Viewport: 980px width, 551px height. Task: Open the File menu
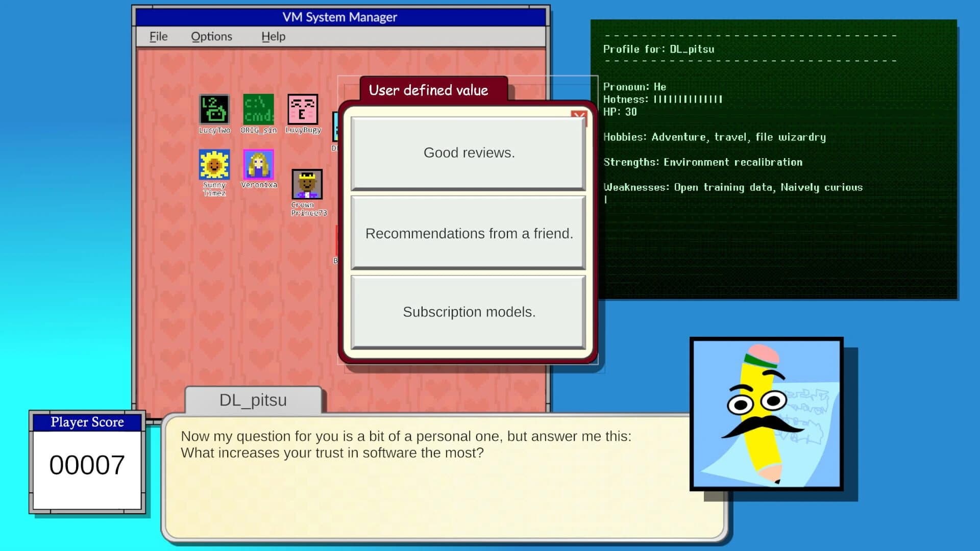(158, 36)
